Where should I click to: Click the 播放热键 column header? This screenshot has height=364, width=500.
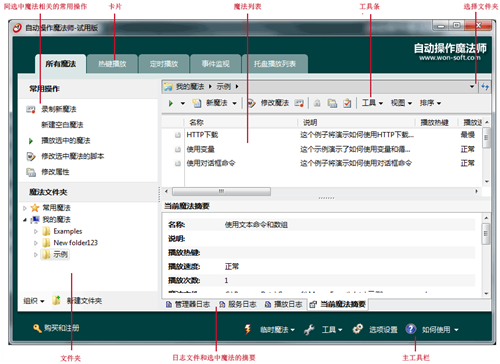437,122
